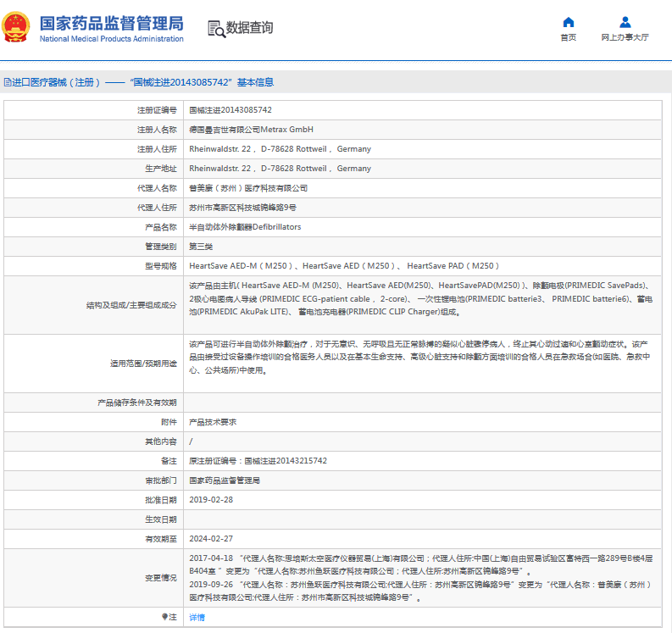Click the 数据查询 heading text
672x633 pixels.
[249, 28]
